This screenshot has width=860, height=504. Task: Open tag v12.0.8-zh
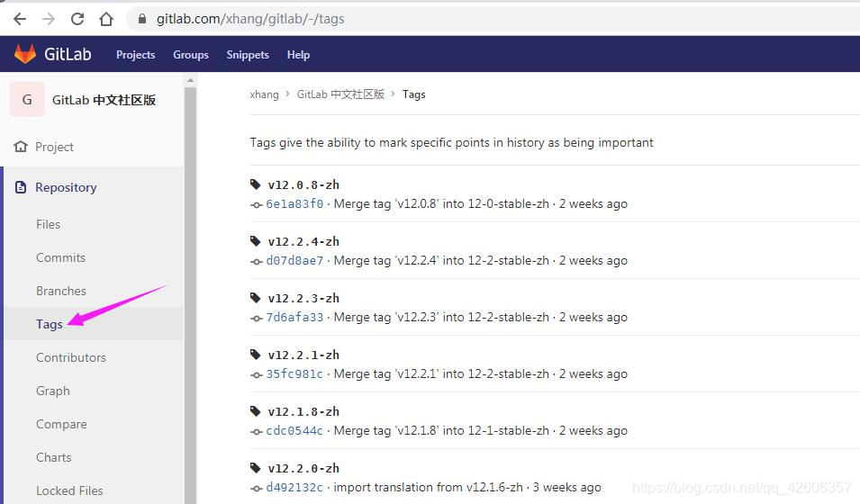pos(303,184)
